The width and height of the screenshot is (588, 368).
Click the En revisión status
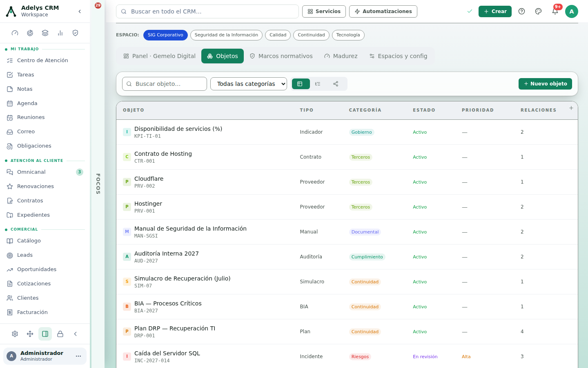[425, 357]
